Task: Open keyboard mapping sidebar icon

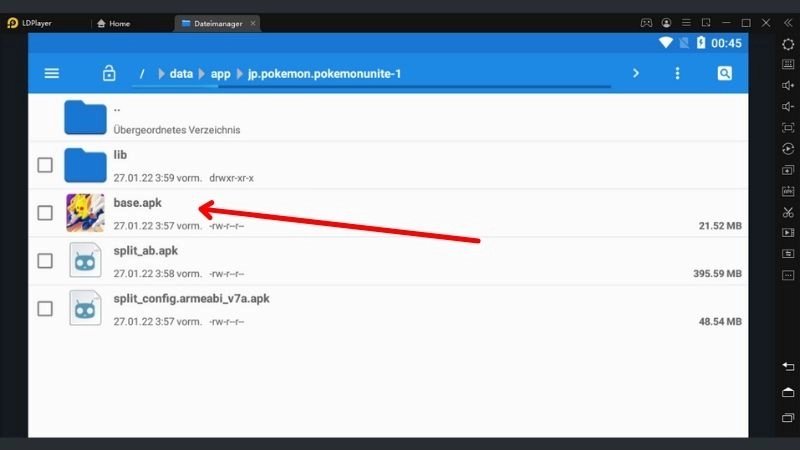Action: 788,64
